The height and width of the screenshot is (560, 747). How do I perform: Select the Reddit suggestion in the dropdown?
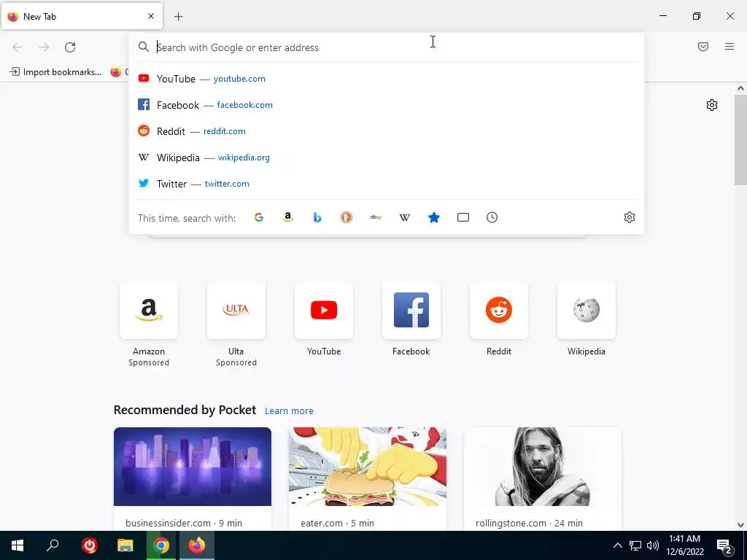tap(387, 131)
